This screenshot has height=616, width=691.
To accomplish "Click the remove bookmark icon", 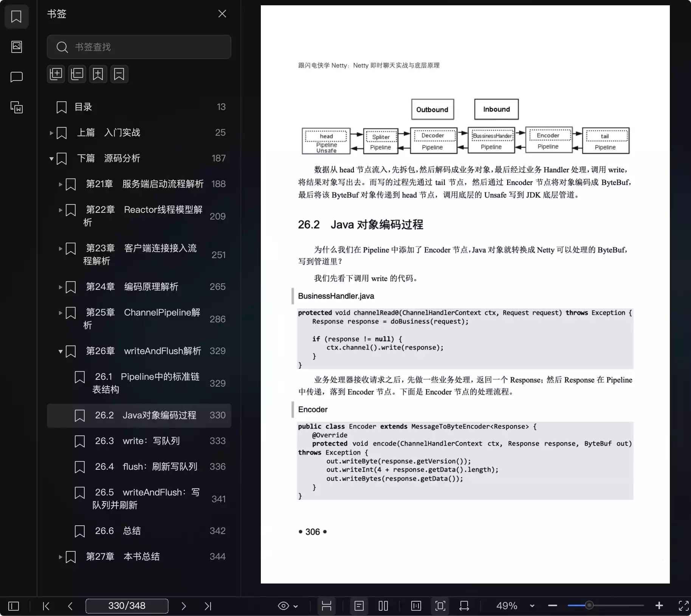I will click(119, 74).
